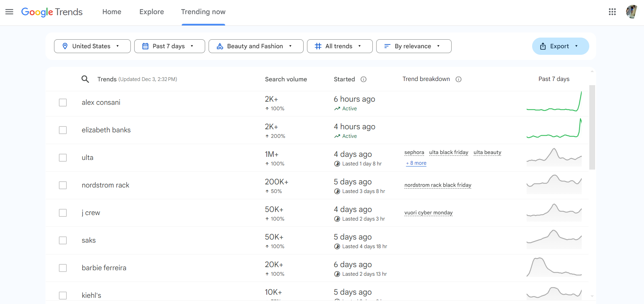Click the location pin icon in United States filter
The image size is (644, 304).
65,46
